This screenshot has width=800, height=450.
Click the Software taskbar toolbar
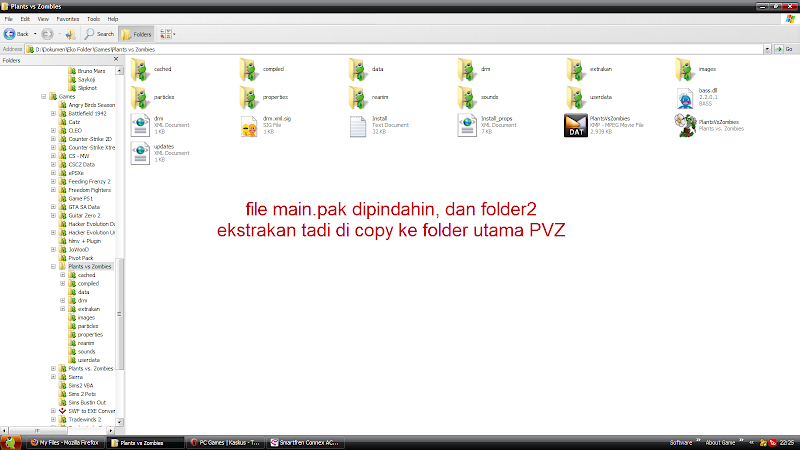[681, 443]
